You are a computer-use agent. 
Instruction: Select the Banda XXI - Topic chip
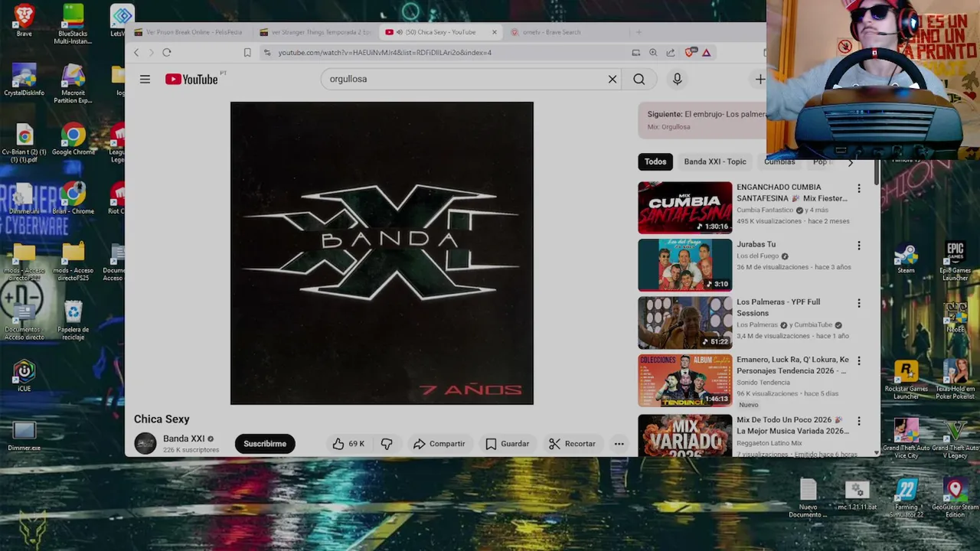pos(715,161)
